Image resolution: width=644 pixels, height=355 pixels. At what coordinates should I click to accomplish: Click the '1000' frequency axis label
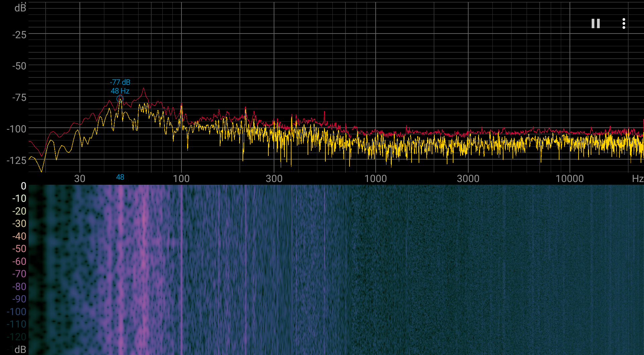[376, 178]
